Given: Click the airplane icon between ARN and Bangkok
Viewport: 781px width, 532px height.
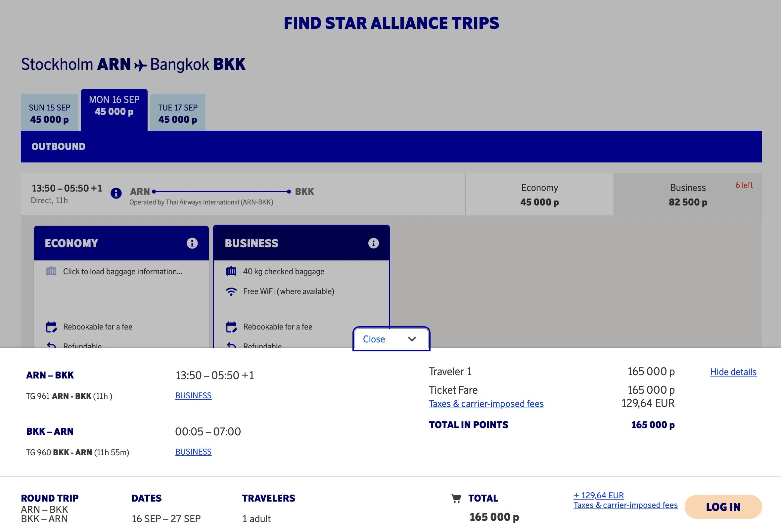Looking at the screenshot, I should (140, 65).
